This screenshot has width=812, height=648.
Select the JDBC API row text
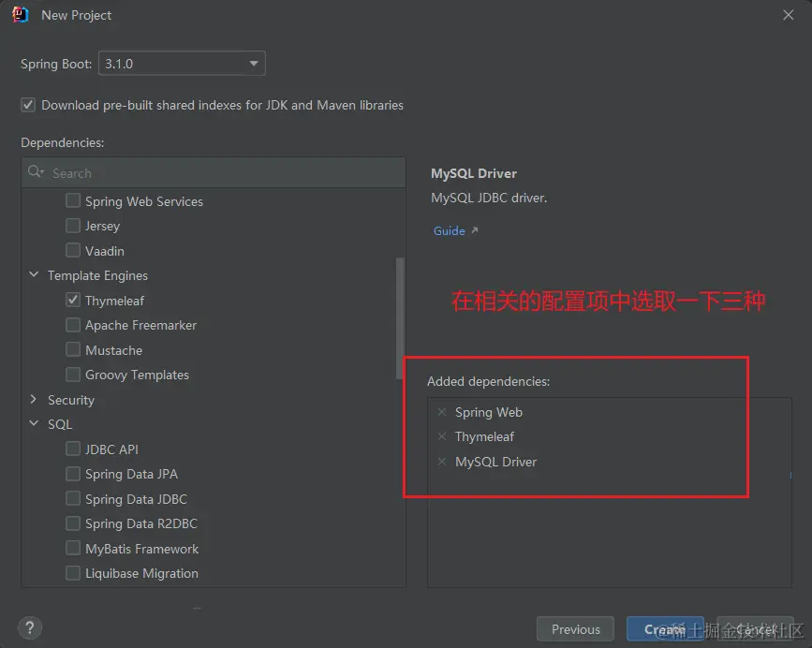click(x=111, y=449)
